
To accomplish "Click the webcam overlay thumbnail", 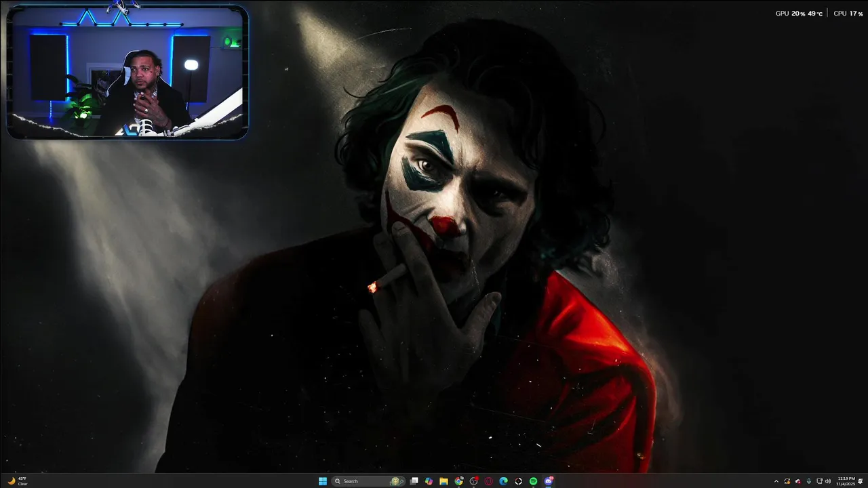I will pyautogui.click(x=127, y=72).
